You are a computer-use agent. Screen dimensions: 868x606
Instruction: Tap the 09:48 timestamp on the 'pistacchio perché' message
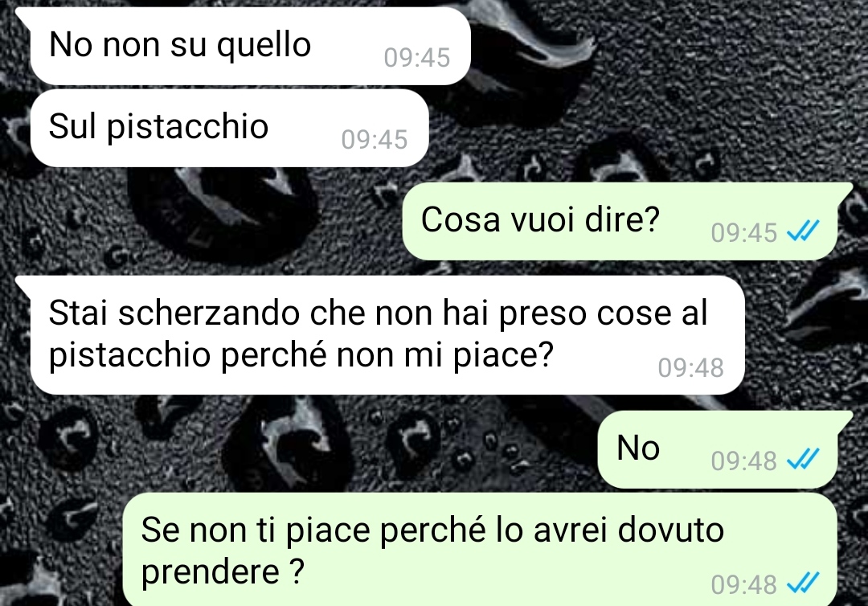(691, 368)
